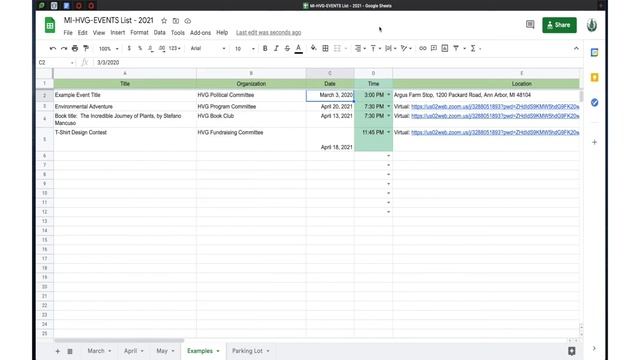Open vertical align dropdown
This screenshot has height=360, width=640.
coord(375,48)
